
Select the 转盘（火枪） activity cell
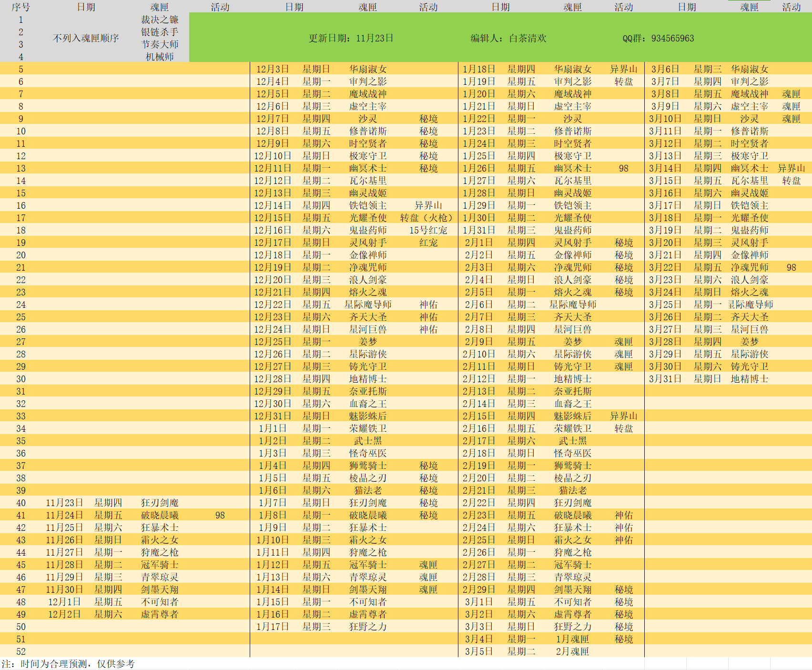point(428,218)
